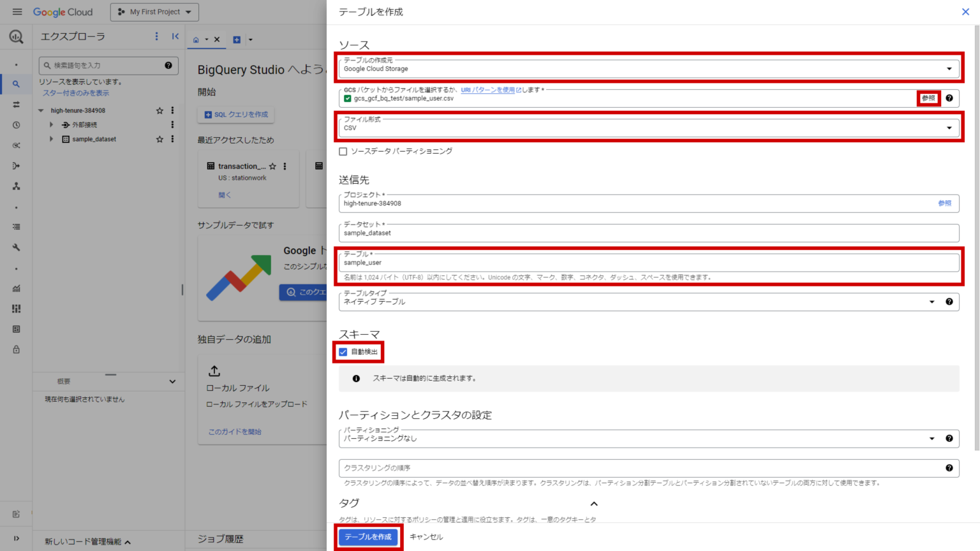Click the テーブルを作成 button

(368, 538)
